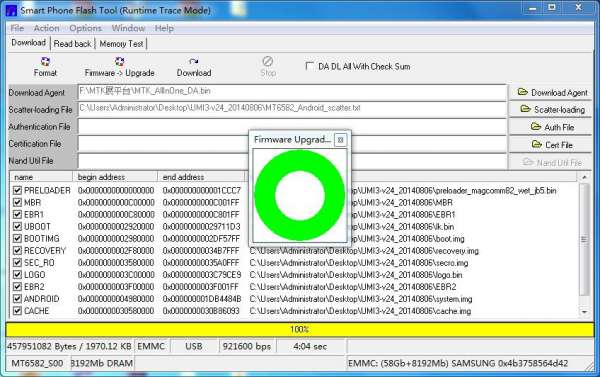This screenshot has width=600, height=377.
Task: Uncheck the MBR partition checkbox
Action: coord(17,202)
